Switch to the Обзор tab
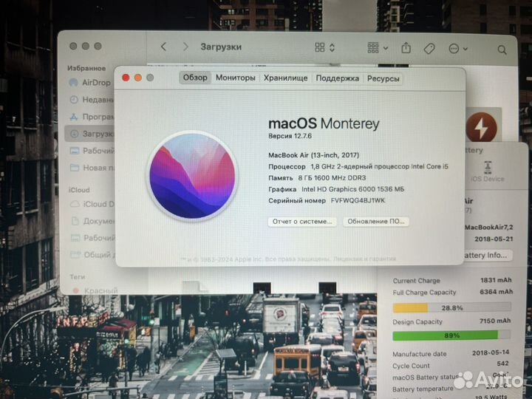 (x=195, y=78)
